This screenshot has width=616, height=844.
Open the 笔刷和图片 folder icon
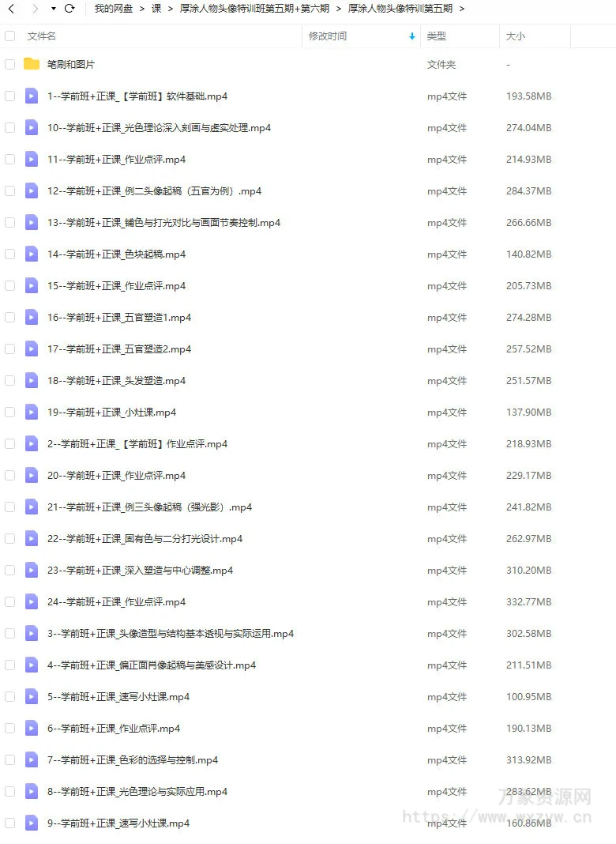click(32, 64)
